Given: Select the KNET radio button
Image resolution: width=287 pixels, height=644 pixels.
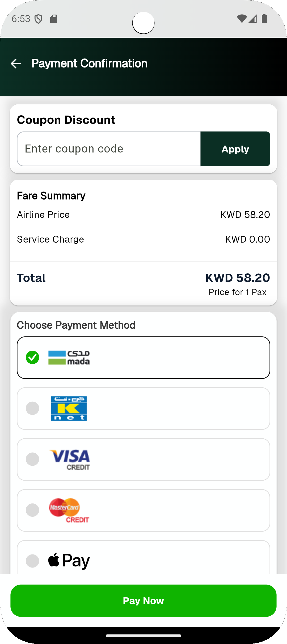Looking at the screenshot, I should tap(32, 408).
